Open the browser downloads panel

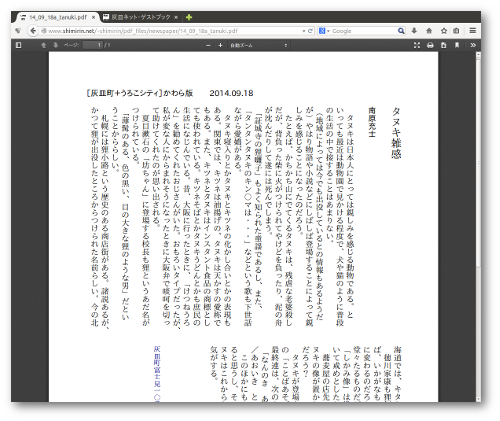pos(414,31)
